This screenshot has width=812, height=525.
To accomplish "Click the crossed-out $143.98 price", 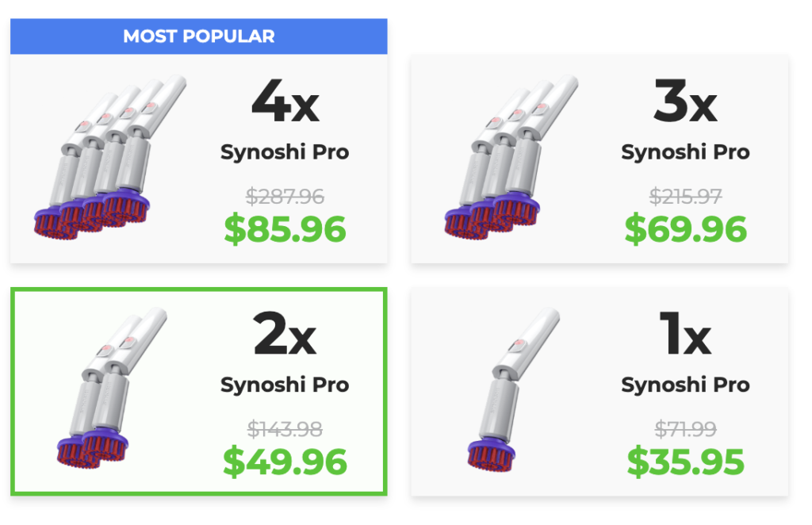I will 285,429.
